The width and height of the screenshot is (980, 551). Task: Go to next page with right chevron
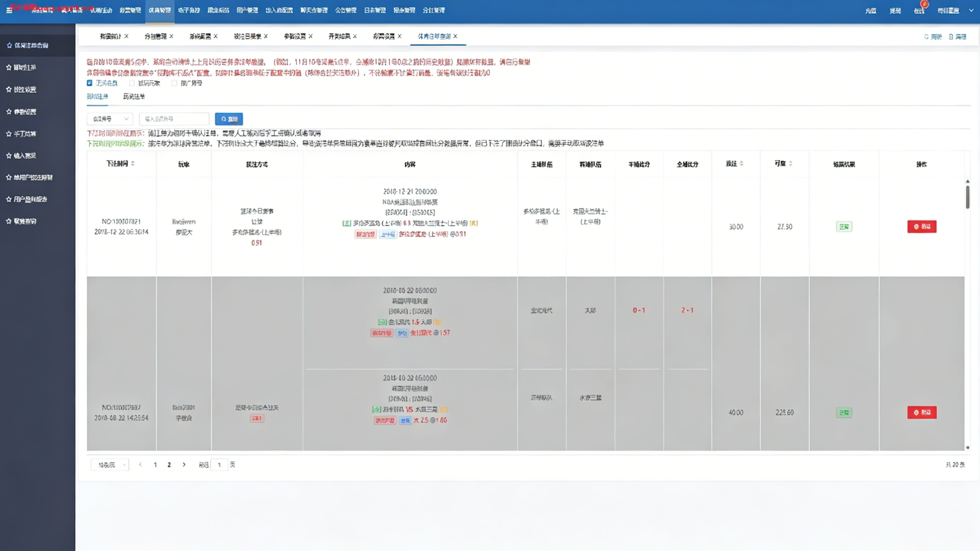[x=184, y=464]
